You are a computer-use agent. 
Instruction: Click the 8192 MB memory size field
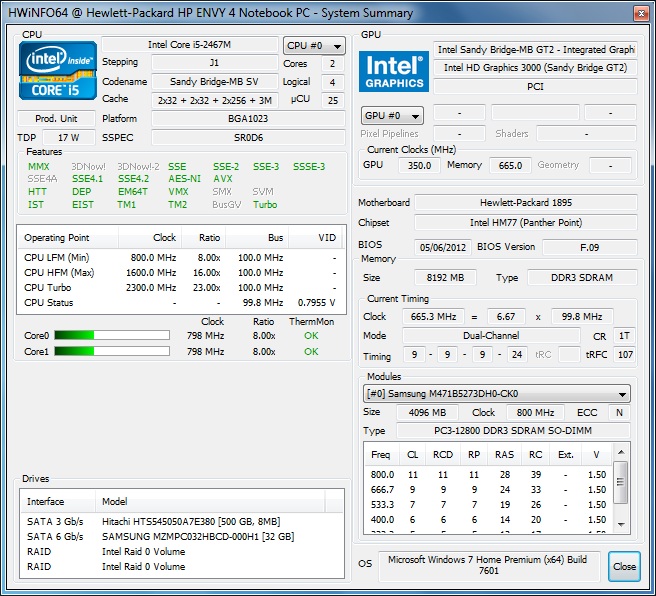coord(445,278)
